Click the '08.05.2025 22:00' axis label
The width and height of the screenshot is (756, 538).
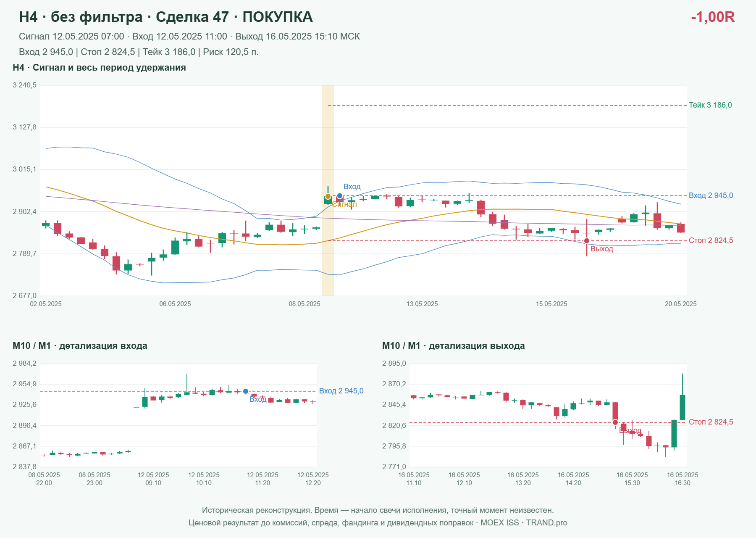(44, 479)
